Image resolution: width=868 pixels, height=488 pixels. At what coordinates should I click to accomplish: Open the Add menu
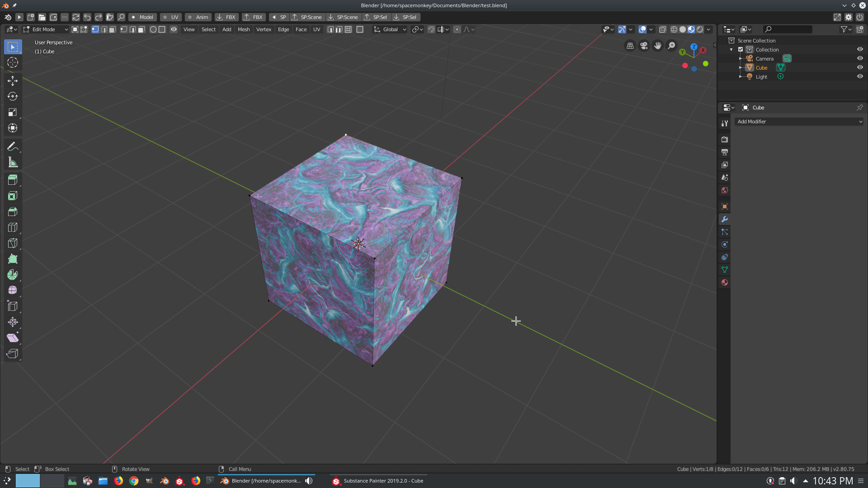point(226,29)
